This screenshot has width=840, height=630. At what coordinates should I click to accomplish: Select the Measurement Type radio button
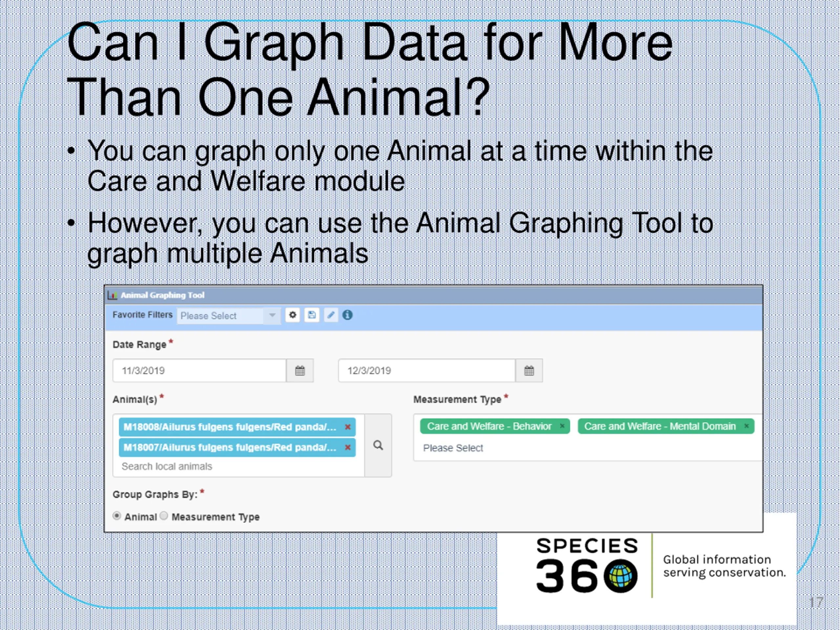(164, 516)
